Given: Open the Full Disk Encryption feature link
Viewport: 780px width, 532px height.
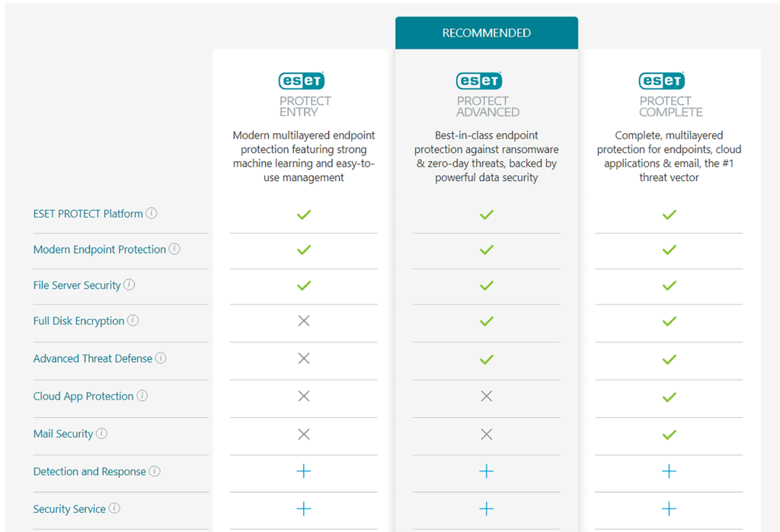Looking at the screenshot, I should click(x=78, y=321).
